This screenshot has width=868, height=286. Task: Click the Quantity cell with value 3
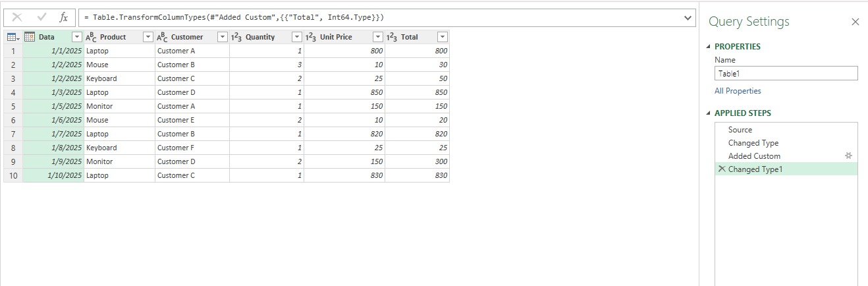pos(266,65)
